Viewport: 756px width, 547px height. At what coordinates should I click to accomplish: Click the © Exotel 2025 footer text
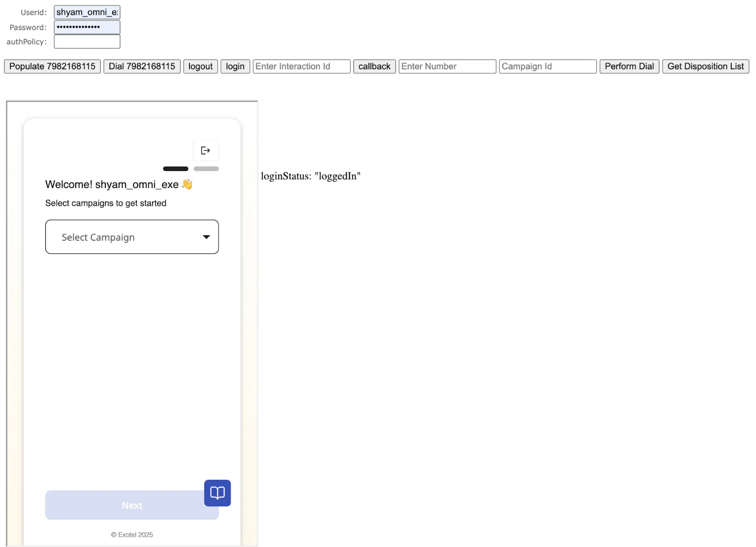(x=132, y=535)
